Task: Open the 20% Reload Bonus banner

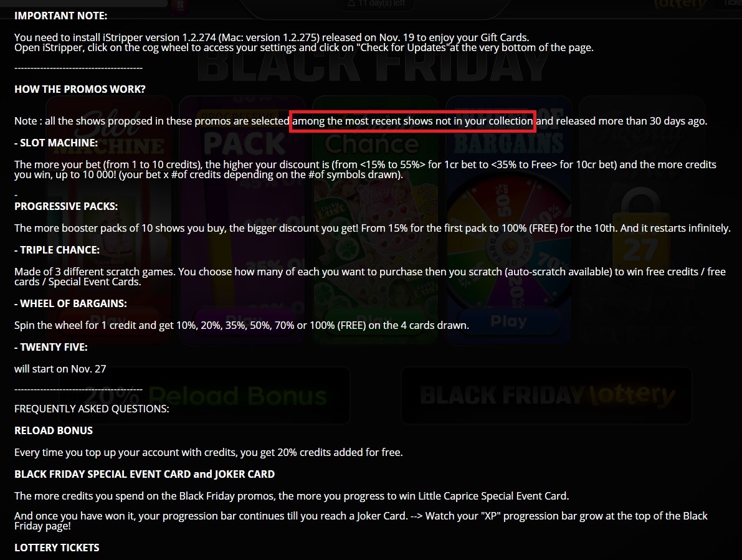Action: (204, 396)
